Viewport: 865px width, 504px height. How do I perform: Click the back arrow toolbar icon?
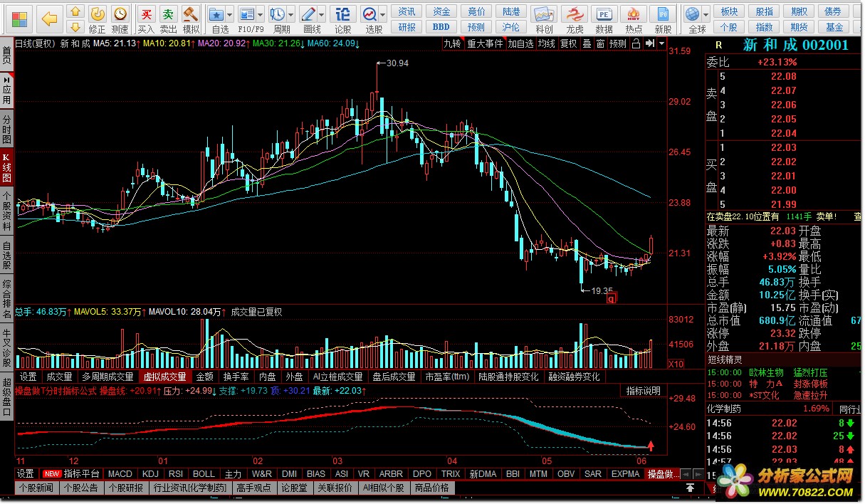(x=49, y=19)
